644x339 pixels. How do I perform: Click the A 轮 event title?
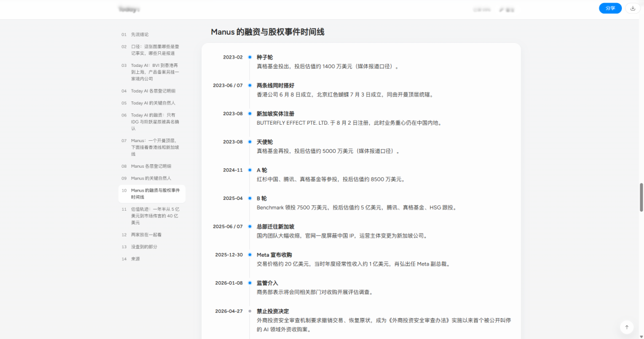pyautogui.click(x=262, y=170)
